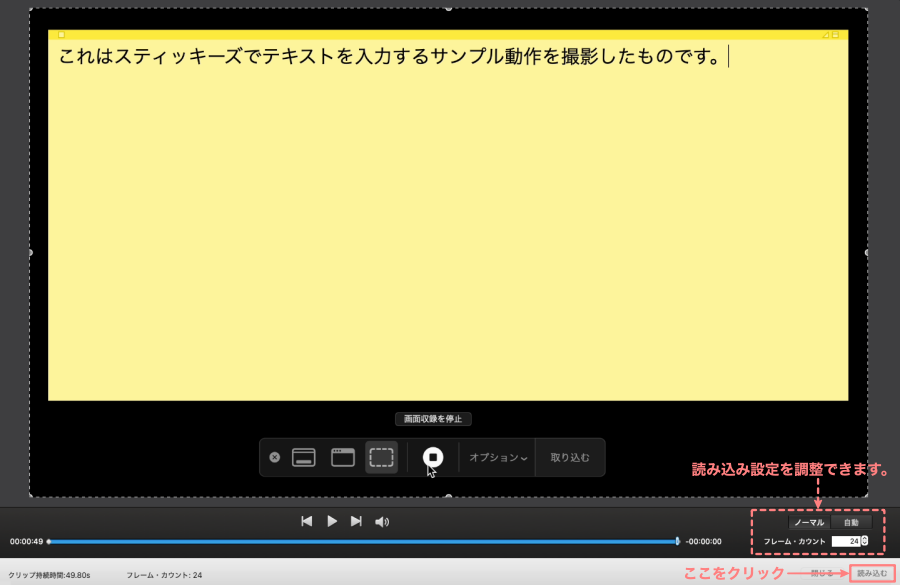Click the stop screen recording button
900x585 pixels.
click(x=432, y=457)
